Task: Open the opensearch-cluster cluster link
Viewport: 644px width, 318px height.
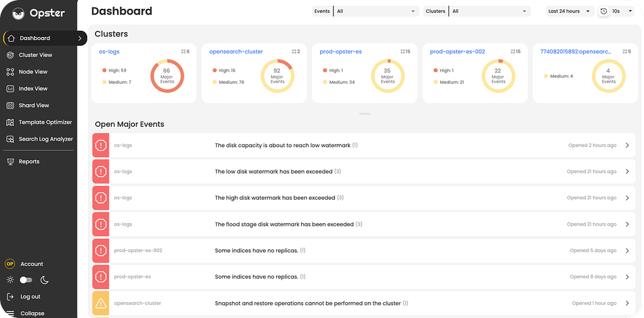Action: pyautogui.click(x=236, y=52)
